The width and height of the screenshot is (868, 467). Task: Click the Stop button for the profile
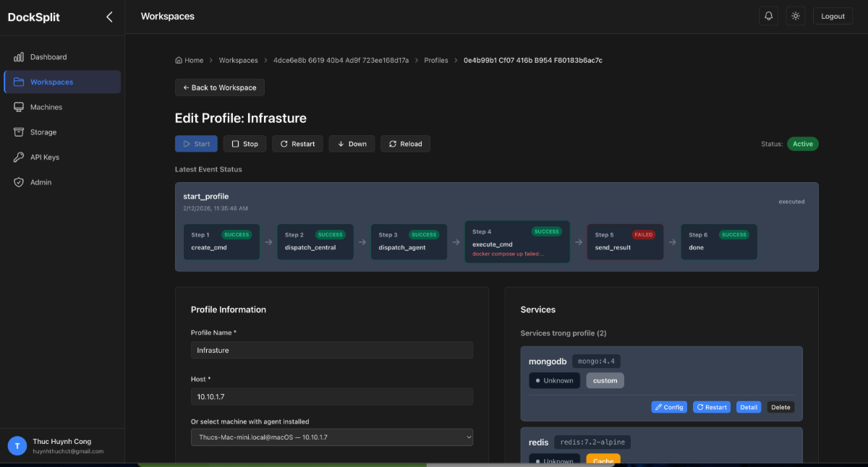coord(244,143)
